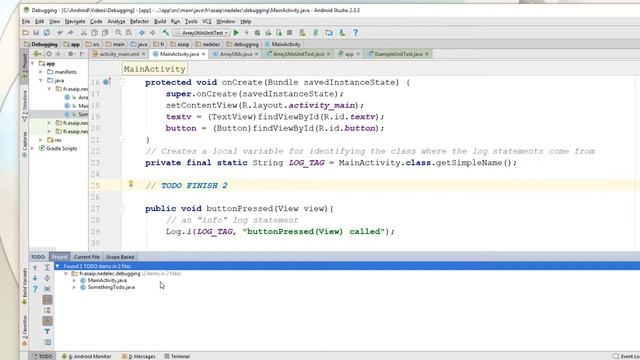Click the Help question mark in main toolbar
Image resolution: width=640 pixels, height=360 pixels.
(x=356, y=33)
